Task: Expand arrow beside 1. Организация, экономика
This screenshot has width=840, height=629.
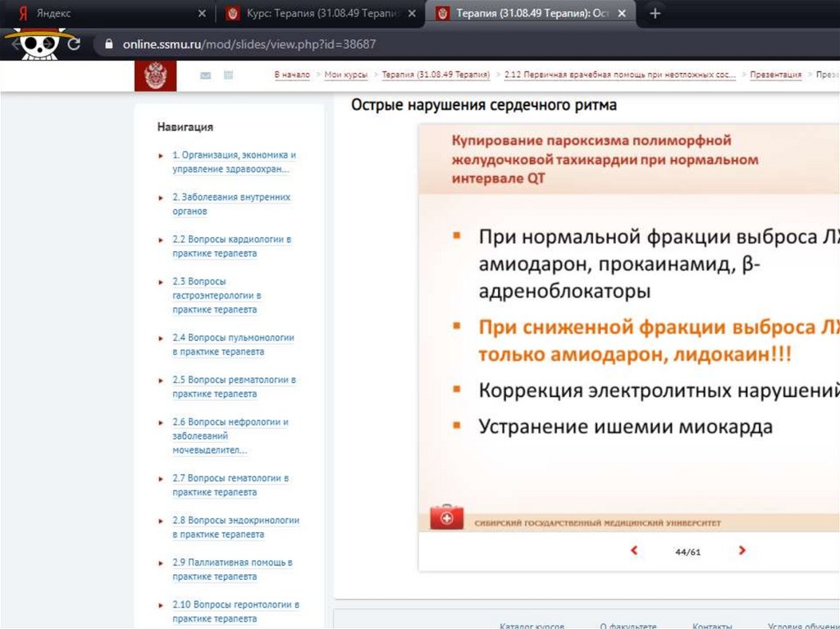Action: [161, 156]
